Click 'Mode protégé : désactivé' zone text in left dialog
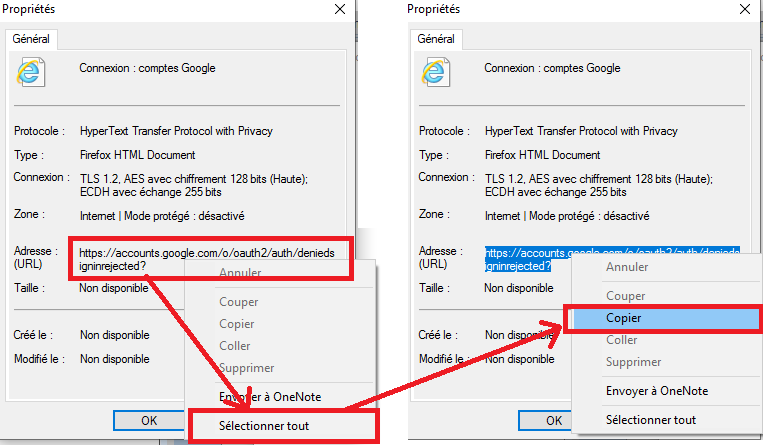Image resolution: width=778 pixels, height=447 pixels. (x=184, y=216)
